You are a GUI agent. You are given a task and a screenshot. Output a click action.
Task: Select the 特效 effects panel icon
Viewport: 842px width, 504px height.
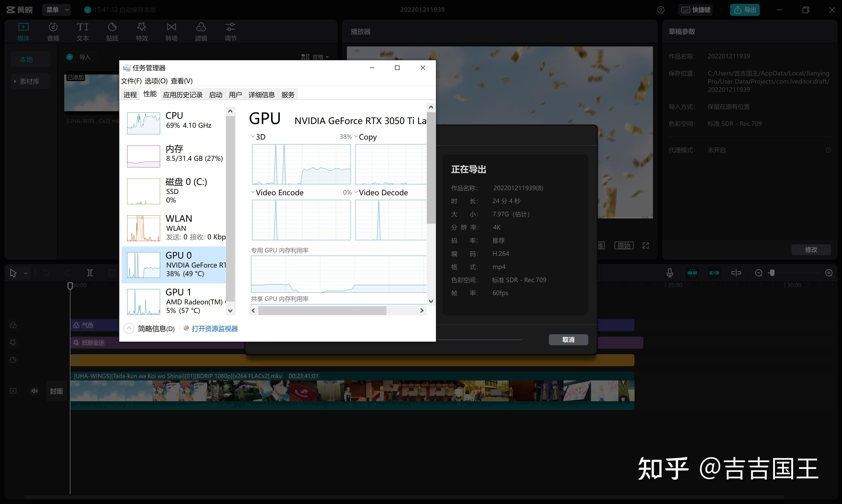[x=142, y=27]
